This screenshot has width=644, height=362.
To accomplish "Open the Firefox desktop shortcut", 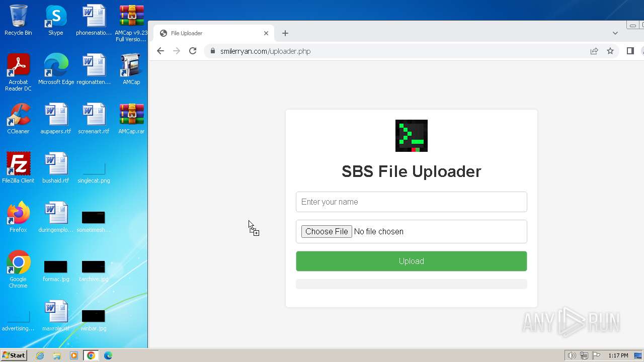I will tap(18, 217).
